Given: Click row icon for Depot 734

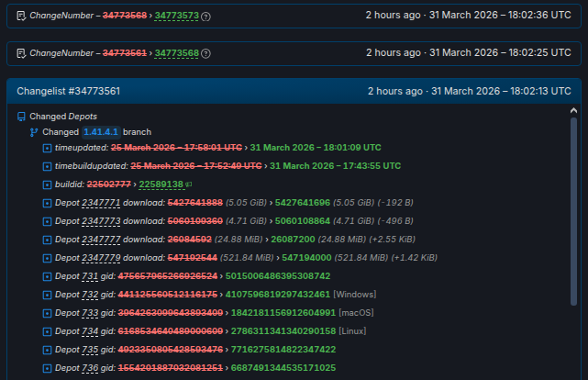Looking at the screenshot, I should tap(47, 332).
